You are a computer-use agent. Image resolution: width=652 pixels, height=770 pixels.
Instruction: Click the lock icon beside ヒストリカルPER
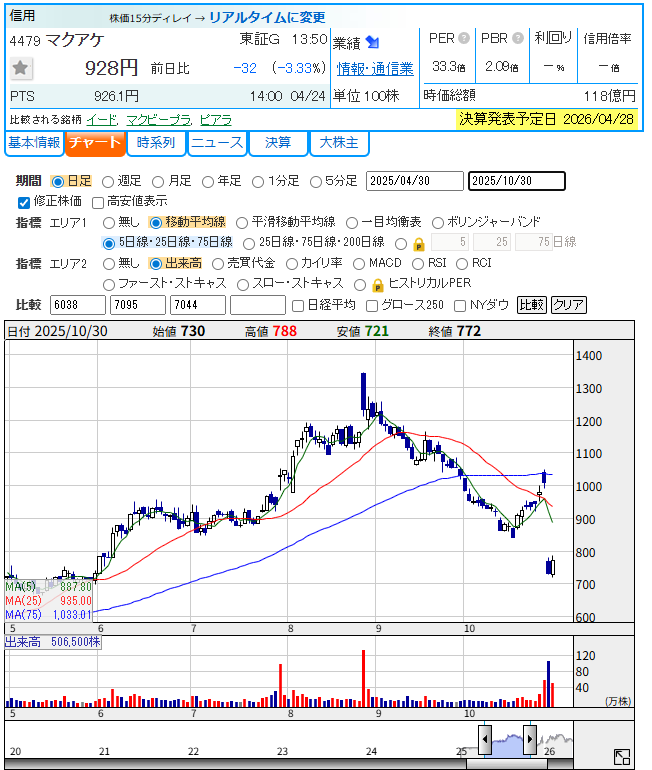(x=378, y=285)
